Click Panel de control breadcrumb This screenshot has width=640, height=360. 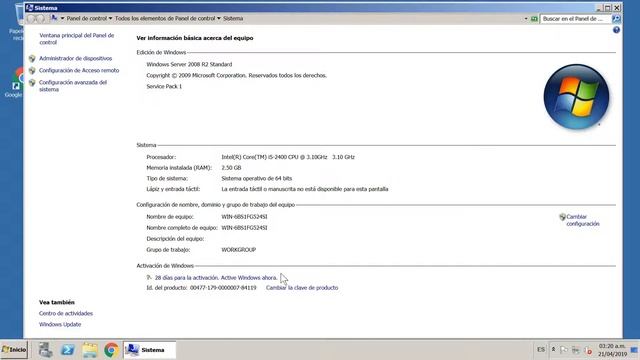coord(87,18)
